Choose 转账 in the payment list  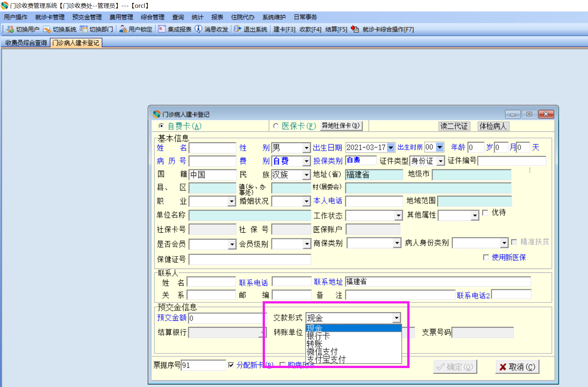point(354,344)
